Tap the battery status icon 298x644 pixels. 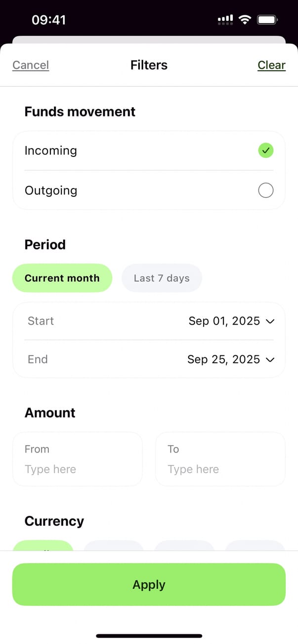click(267, 20)
